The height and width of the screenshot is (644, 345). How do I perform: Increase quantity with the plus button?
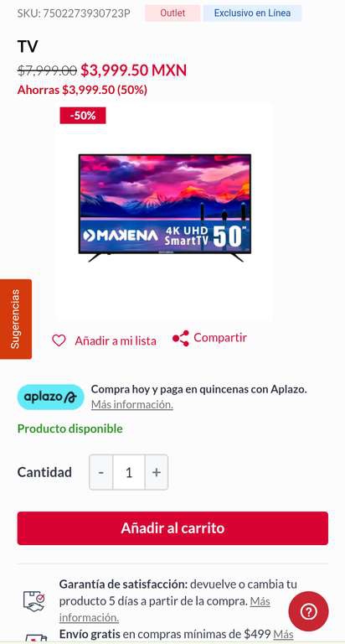[157, 472]
